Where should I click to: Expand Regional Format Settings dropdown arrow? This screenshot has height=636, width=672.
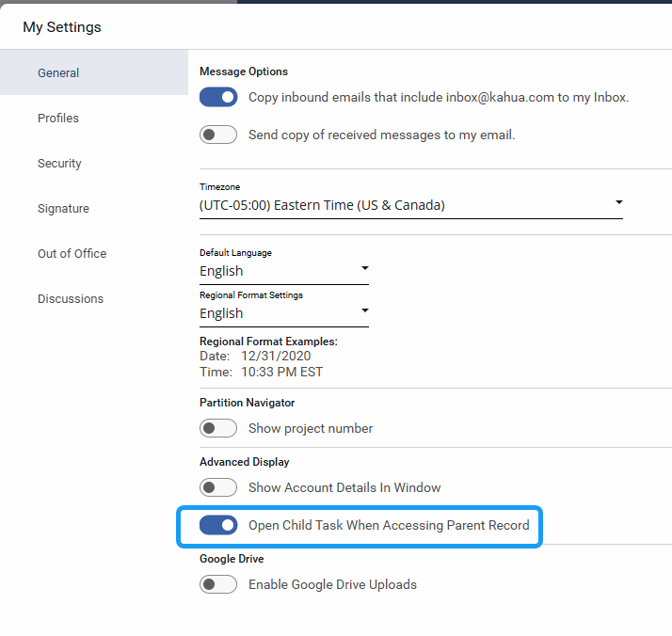pos(365,311)
